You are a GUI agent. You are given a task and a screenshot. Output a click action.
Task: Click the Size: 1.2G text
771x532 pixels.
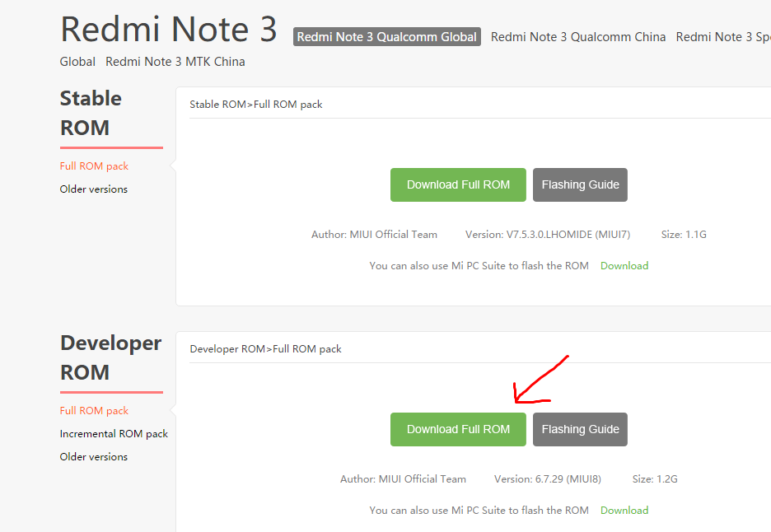(655, 479)
